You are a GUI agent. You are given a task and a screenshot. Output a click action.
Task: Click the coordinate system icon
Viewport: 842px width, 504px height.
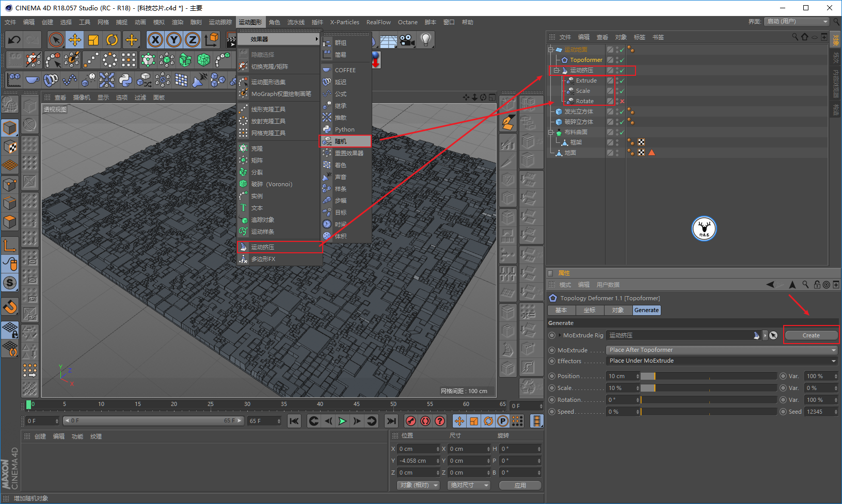pos(211,40)
